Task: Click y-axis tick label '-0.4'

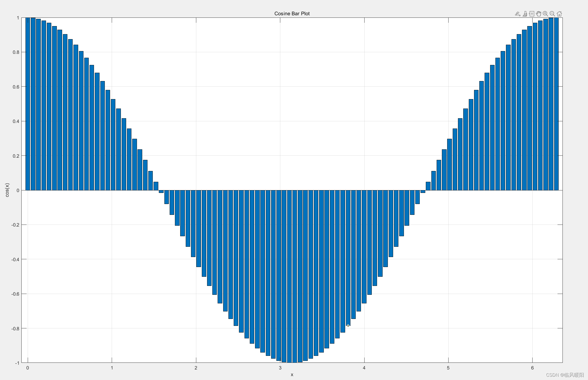Action: pos(15,259)
